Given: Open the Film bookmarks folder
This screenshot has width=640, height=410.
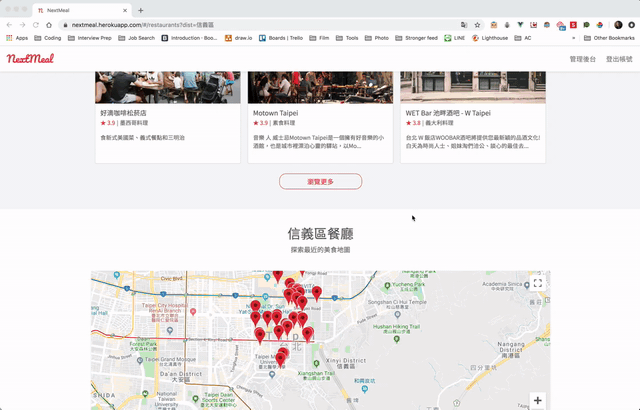Looking at the screenshot, I should 319,38.
